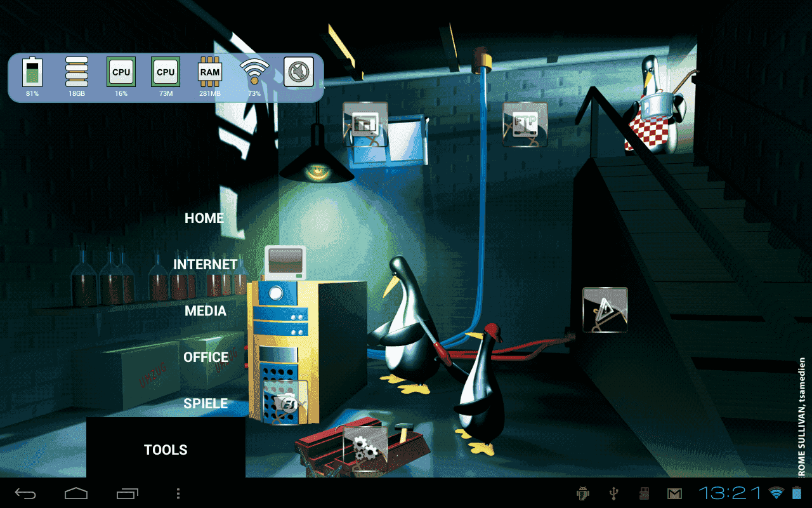Tap the battery widget showing 81%
The width and height of the screenshot is (812, 508).
coord(32,77)
